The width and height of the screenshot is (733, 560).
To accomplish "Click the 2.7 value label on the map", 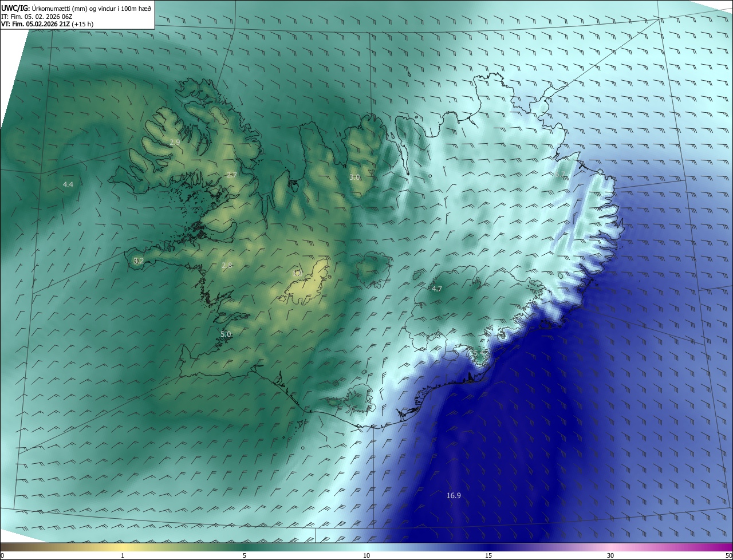I will (231, 175).
